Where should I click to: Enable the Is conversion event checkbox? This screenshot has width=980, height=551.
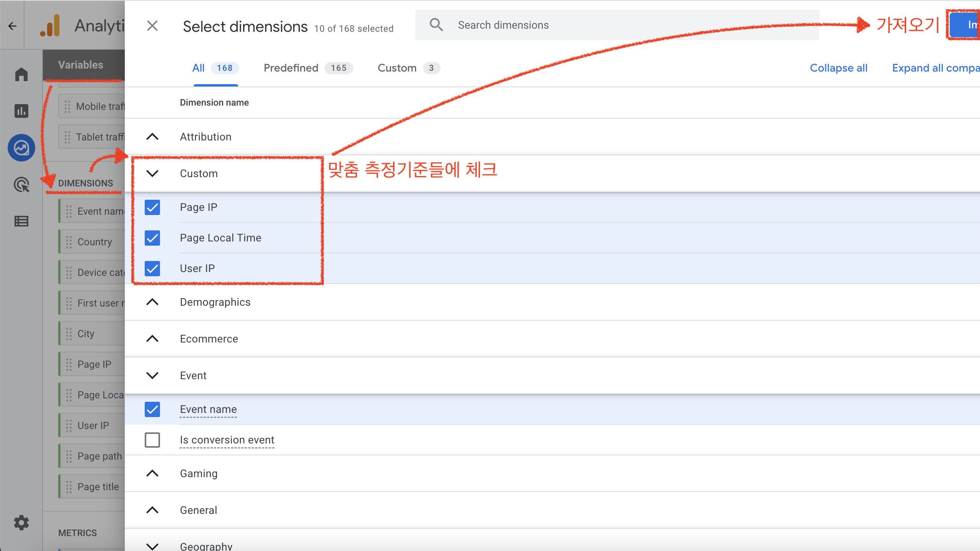152,440
